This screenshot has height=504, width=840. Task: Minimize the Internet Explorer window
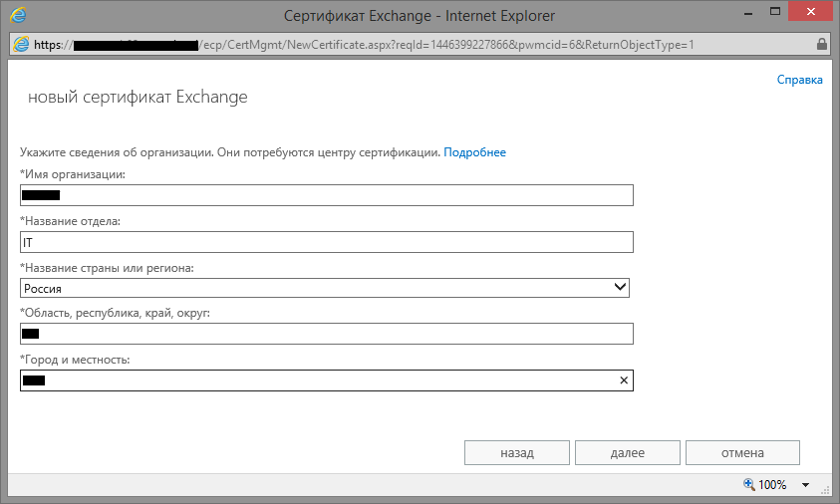748,12
